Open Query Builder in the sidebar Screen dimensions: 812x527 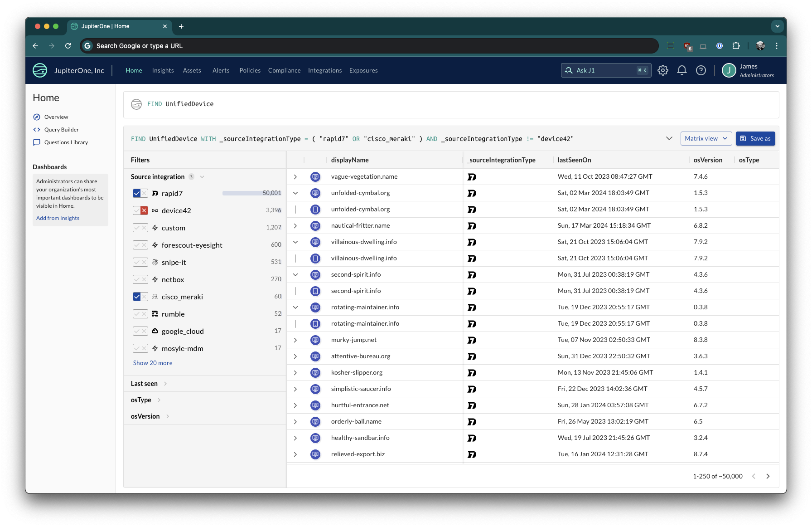click(62, 130)
